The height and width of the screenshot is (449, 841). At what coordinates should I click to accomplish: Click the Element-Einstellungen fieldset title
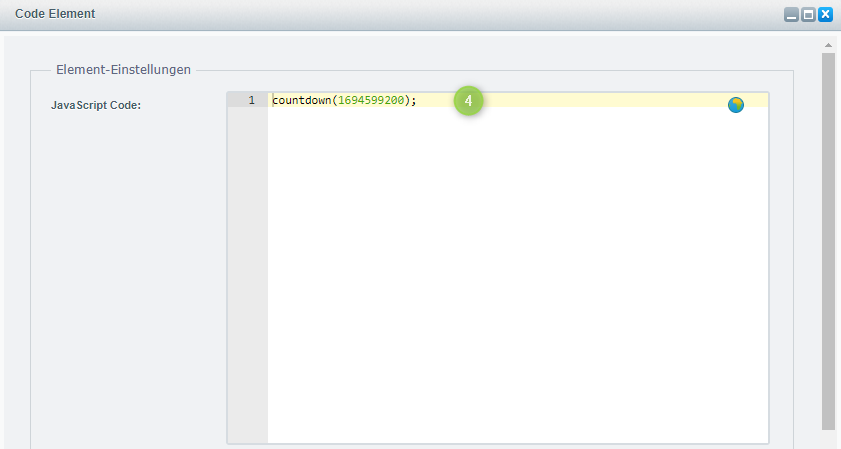pyautogui.click(x=123, y=70)
